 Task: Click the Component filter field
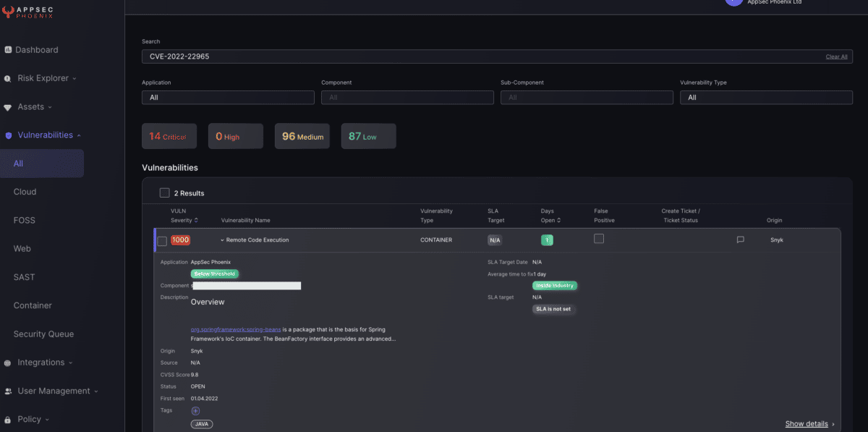(407, 97)
